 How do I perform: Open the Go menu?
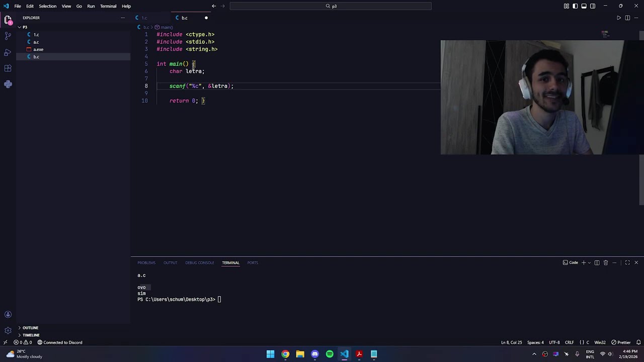click(x=79, y=6)
